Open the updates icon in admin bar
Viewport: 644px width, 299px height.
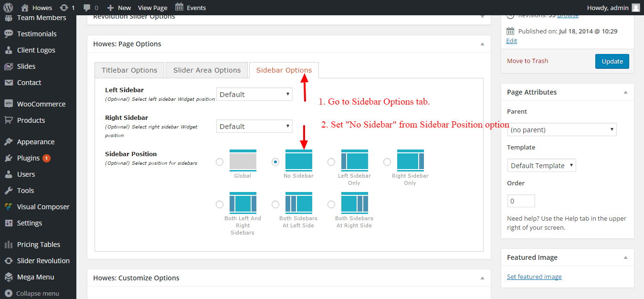tap(63, 8)
